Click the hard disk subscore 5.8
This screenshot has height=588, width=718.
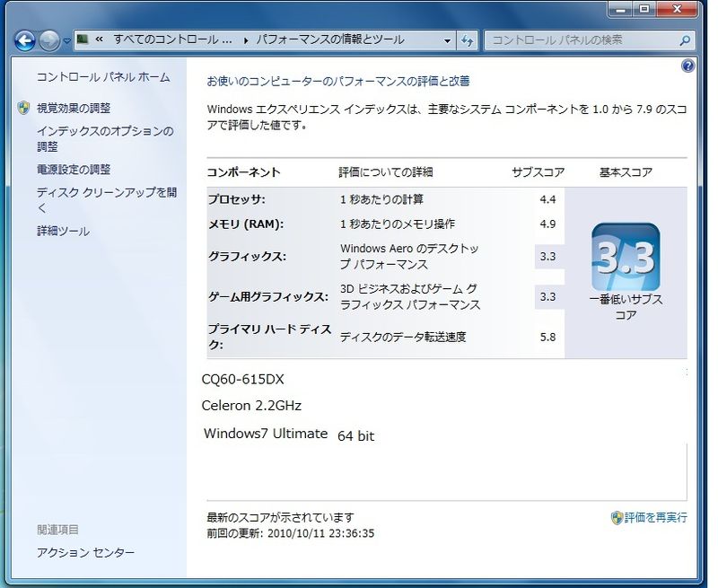tap(547, 337)
